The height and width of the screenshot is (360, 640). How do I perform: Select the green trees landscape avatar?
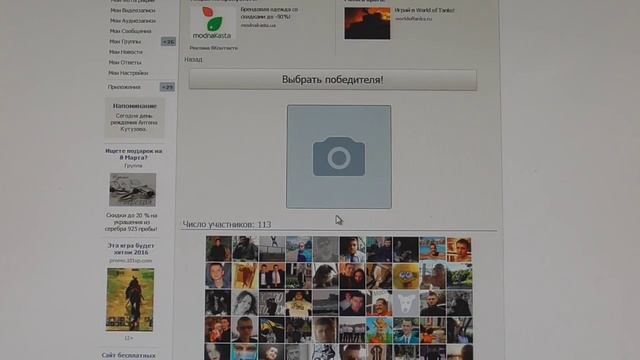click(x=459, y=276)
